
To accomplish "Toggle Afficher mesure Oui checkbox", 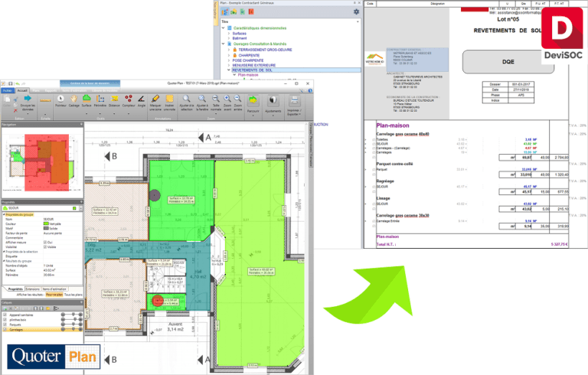I will [45, 243].
